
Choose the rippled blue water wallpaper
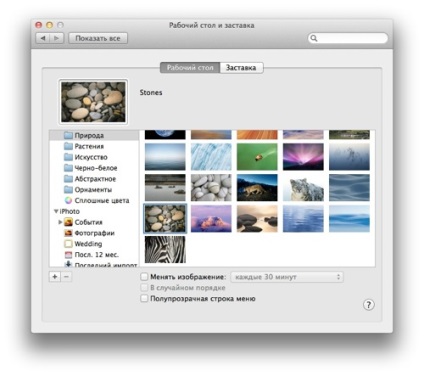(303, 219)
